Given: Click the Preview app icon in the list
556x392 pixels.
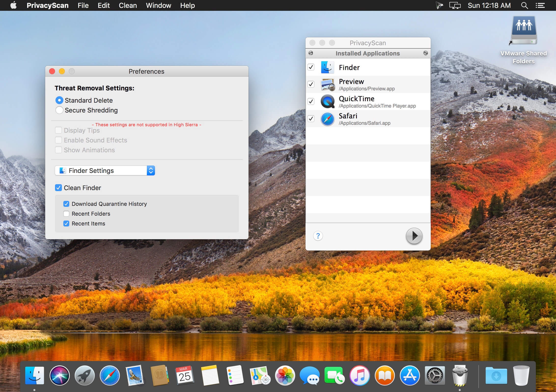Looking at the screenshot, I should tap(328, 84).
